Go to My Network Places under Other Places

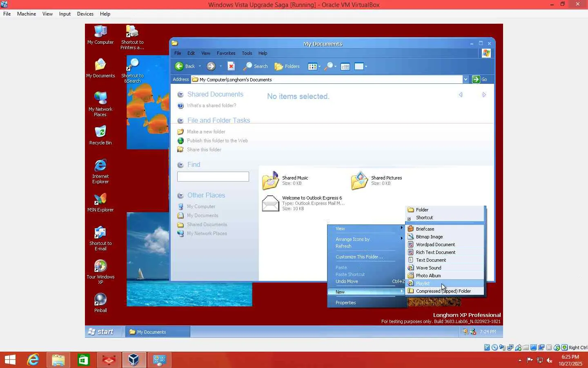(207, 233)
